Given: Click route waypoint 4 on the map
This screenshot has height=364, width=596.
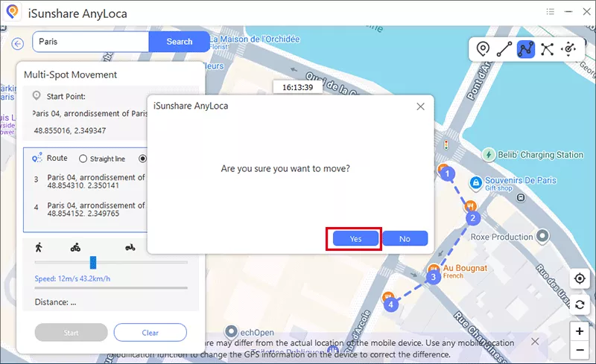Looking at the screenshot, I should tap(390, 304).
